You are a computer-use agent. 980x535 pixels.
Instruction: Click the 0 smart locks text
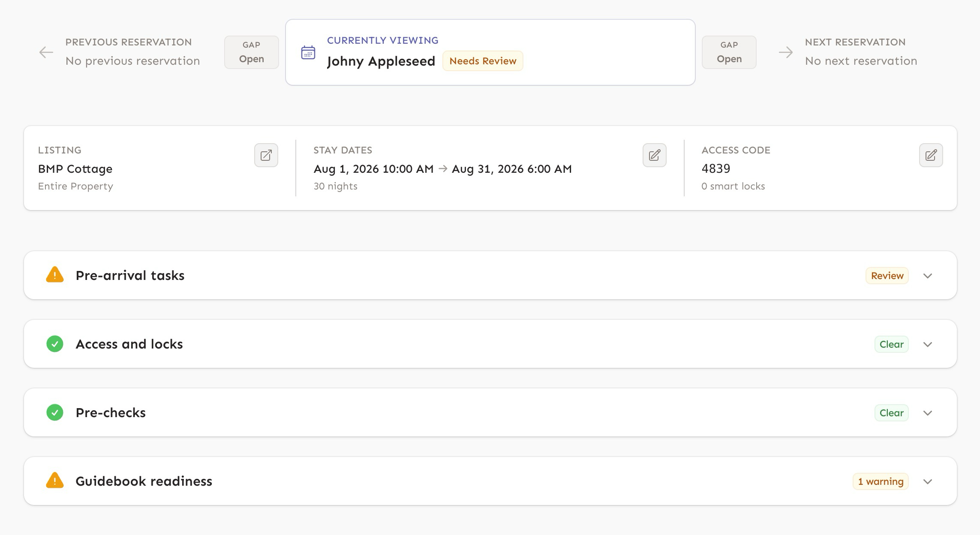coord(733,186)
